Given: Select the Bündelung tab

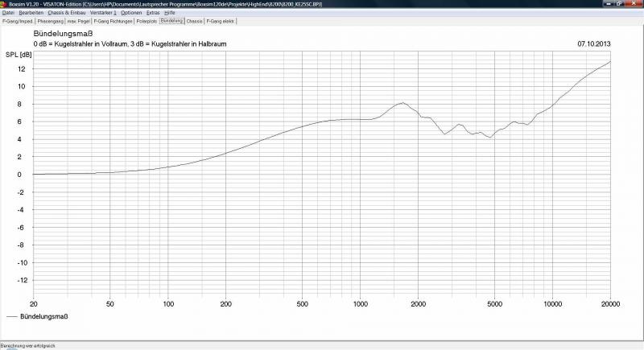Looking at the screenshot, I should [171, 20].
